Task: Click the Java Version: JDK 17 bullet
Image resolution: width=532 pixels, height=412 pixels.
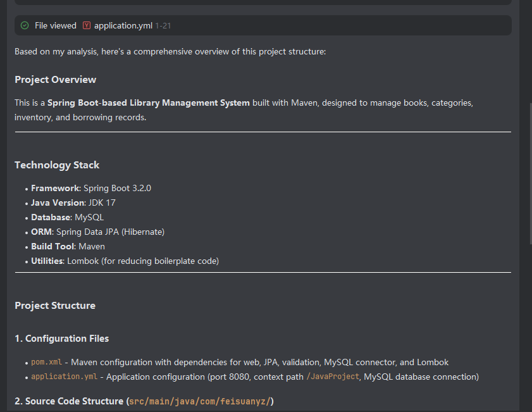Action: [73, 203]
